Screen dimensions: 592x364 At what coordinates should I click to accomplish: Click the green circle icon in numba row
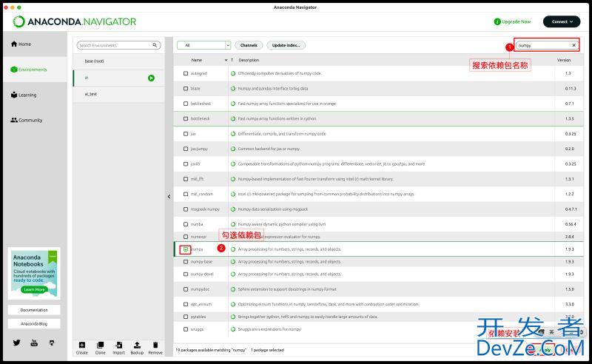pos(233,224)
